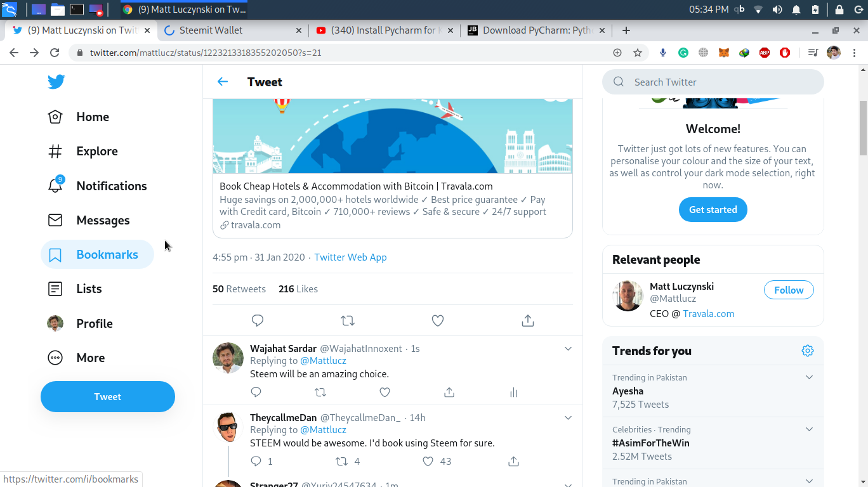The height and width of the screenshot is (487, 868).
Task: Expand options for Ayesha trend
Action: pos(809,377)
